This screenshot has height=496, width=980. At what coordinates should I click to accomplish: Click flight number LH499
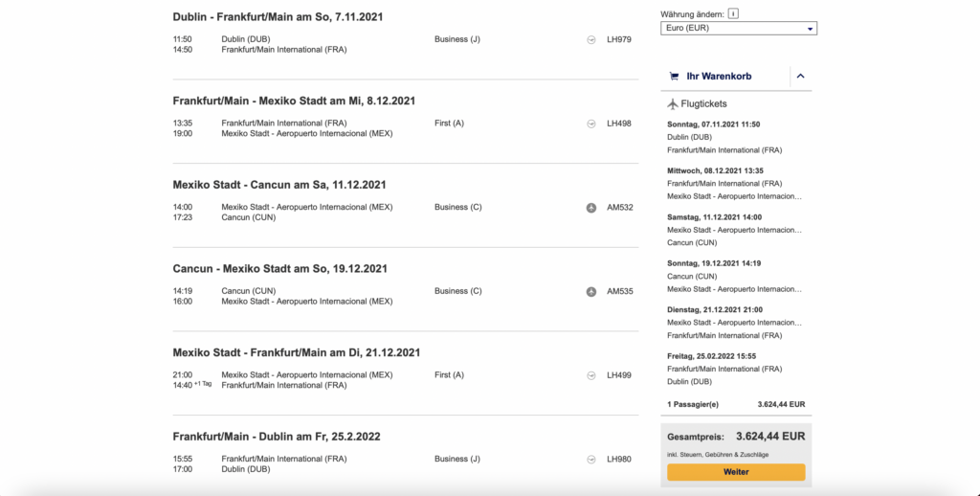(619, 375)
